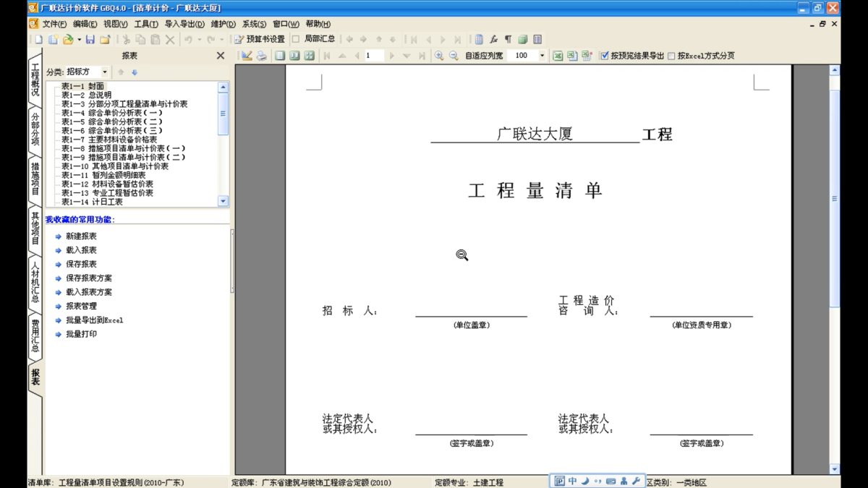Switch to the 工程概况 side tab
Screen dimensions: 868x488
35,81
